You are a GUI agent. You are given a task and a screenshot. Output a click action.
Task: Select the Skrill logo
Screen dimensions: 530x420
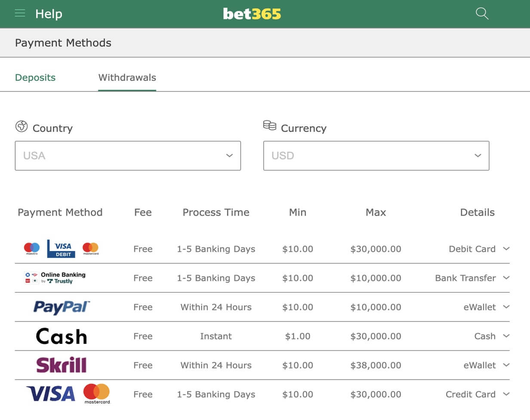point(62,365)
